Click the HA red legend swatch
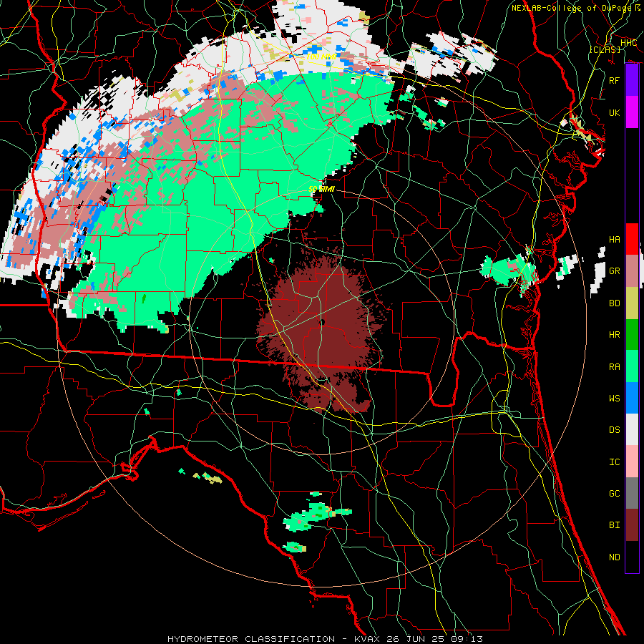 pyautogui.click(x=632, y=239)
